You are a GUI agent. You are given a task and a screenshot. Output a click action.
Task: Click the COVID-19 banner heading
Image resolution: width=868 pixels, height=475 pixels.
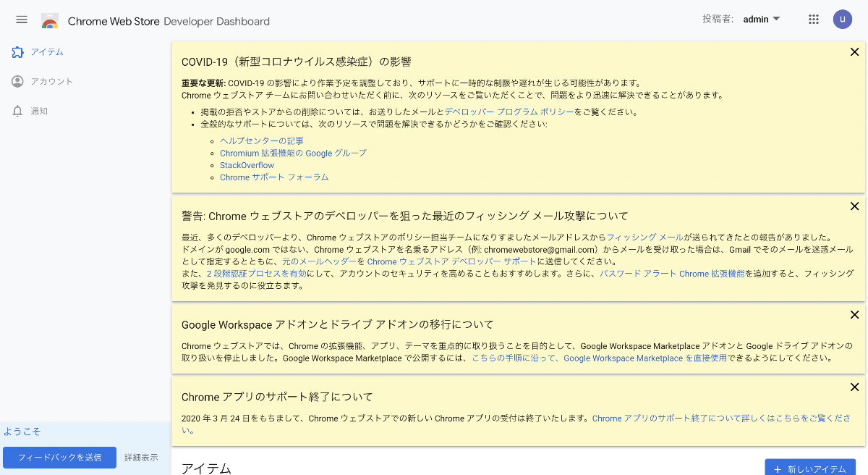point(297,62)
